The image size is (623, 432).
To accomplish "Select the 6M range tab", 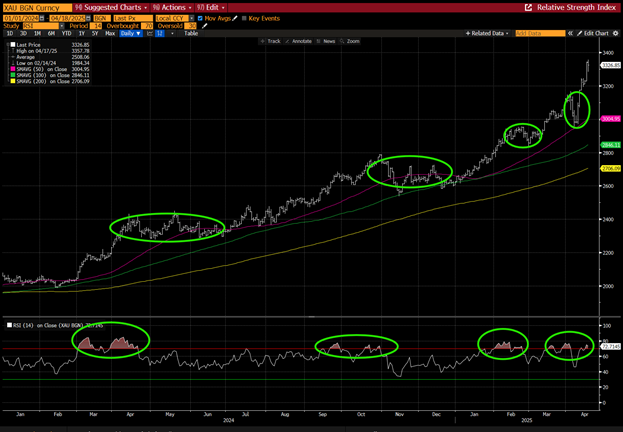I will click(x=51, y=33).
